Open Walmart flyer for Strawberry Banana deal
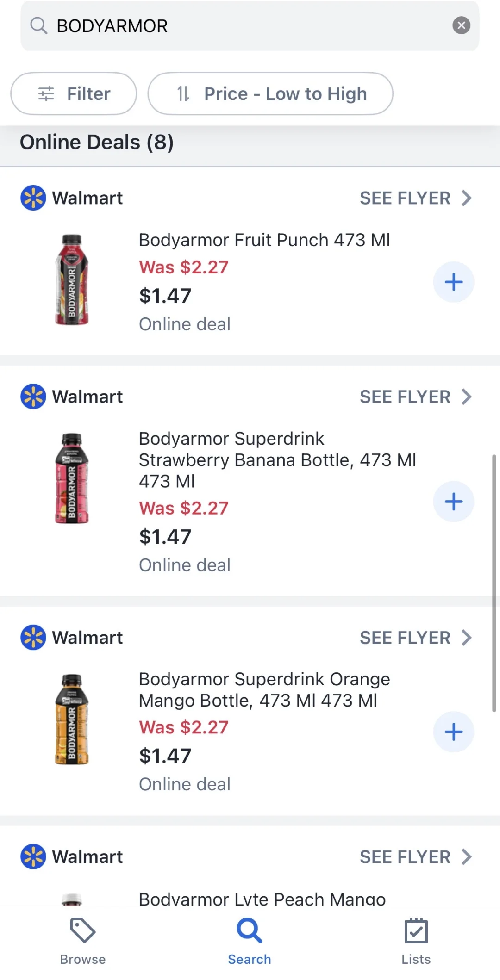 point(415,397)
